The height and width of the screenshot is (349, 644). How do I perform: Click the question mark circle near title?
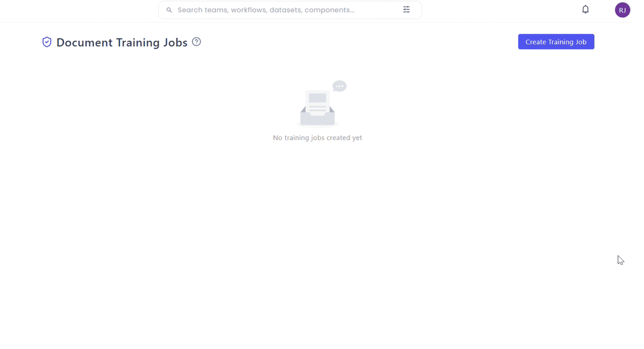[197, 42]
